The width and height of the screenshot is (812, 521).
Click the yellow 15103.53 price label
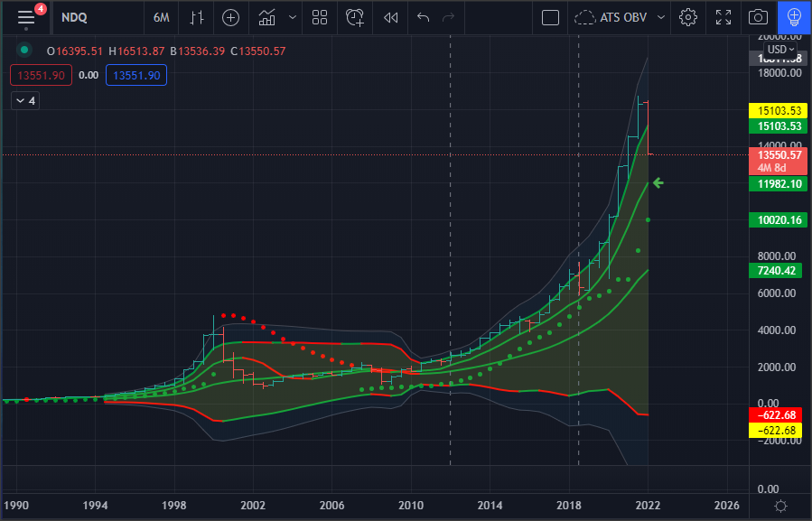[x=779, y=110]
